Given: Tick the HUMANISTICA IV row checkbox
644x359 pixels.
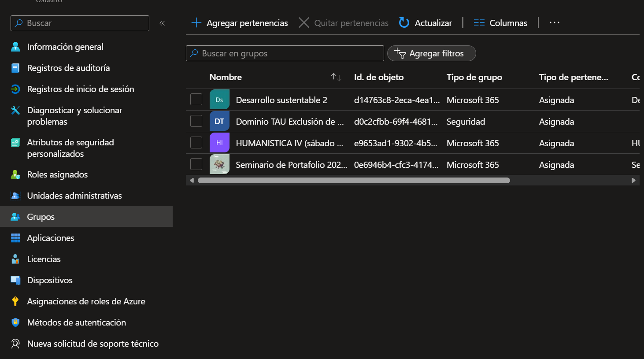Looking at the screenshot, I should click(196, 143).
